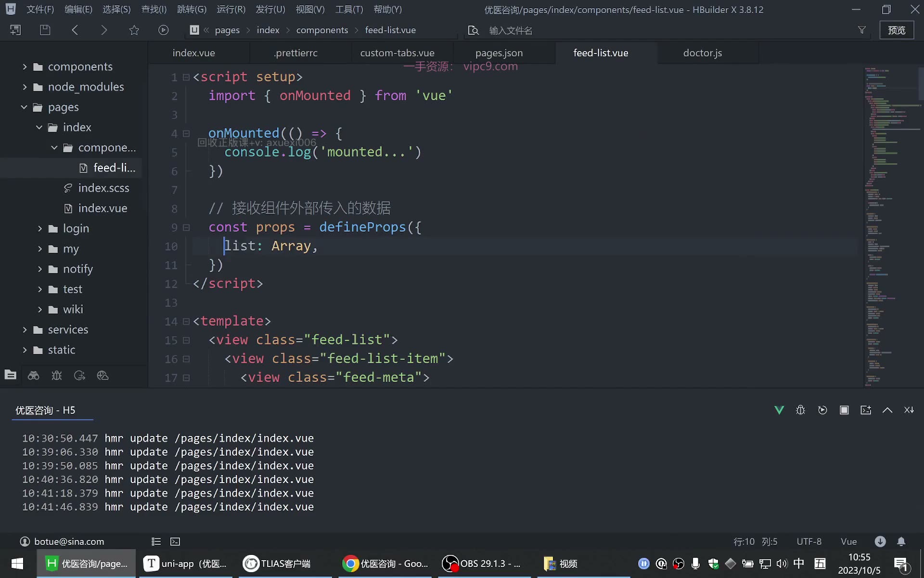The image size is (924, 578).
Task: Fold the onMounted block at line 4
Action: coord(186,133)
